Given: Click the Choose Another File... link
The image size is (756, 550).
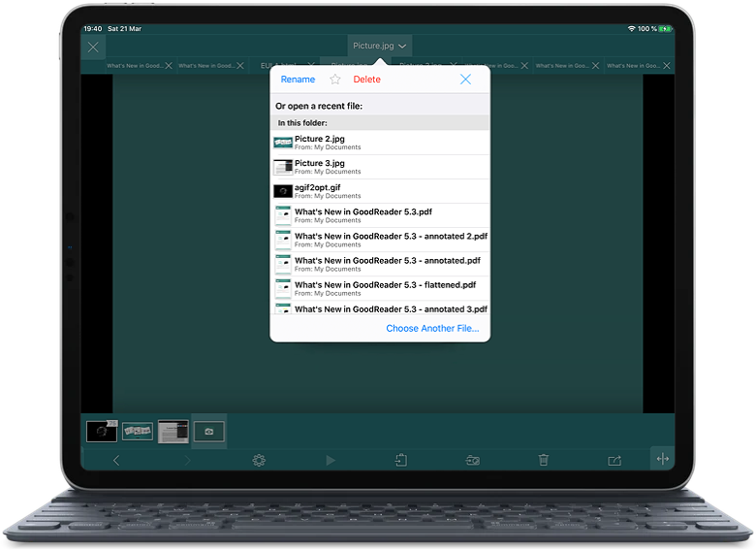Looking at the screenshot, I should pos(432,328).
